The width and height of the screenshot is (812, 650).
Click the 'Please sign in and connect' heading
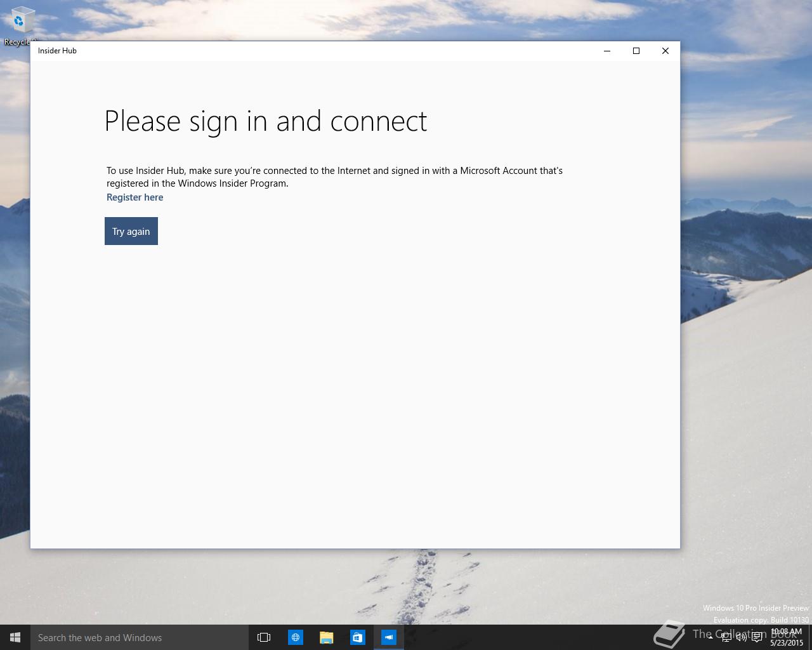coord(266,121)
